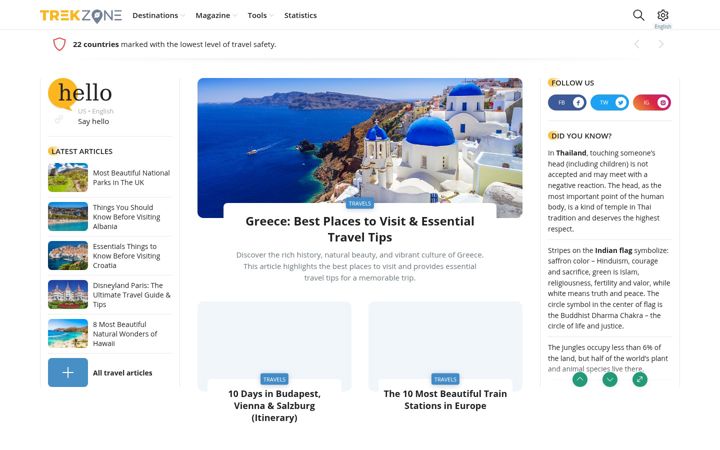720x450 pixels.
Task: Open Greece Best Places to Visit article
Action: (360, 229)
